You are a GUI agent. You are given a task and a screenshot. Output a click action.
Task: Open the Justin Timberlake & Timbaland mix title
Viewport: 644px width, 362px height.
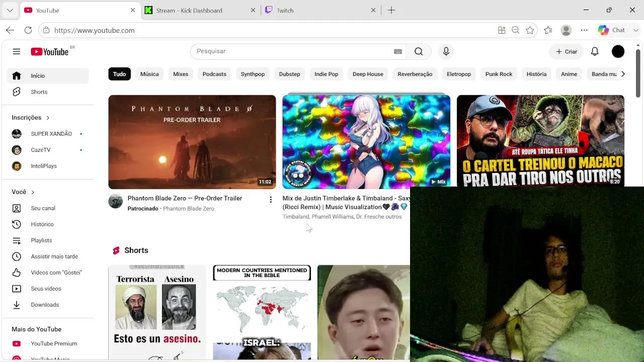[346, 203]
